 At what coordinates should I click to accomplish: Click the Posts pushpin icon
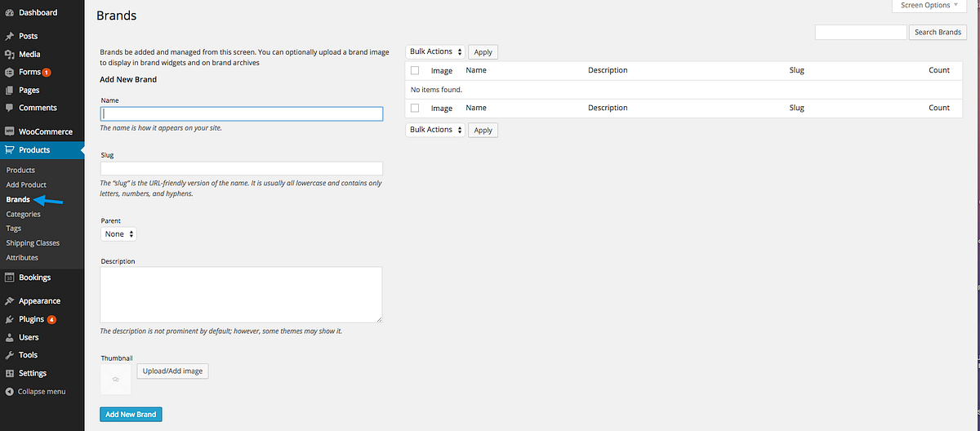9,36
